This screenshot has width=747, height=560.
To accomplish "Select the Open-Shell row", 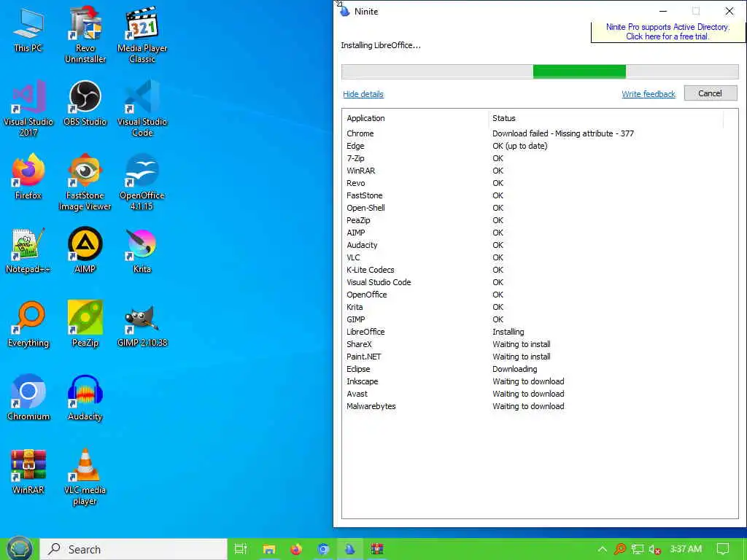I will pyautogui.click(x=540, y=208).
